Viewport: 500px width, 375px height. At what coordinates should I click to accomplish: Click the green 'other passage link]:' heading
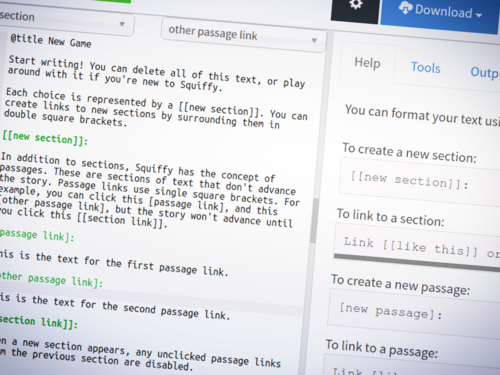51,279
